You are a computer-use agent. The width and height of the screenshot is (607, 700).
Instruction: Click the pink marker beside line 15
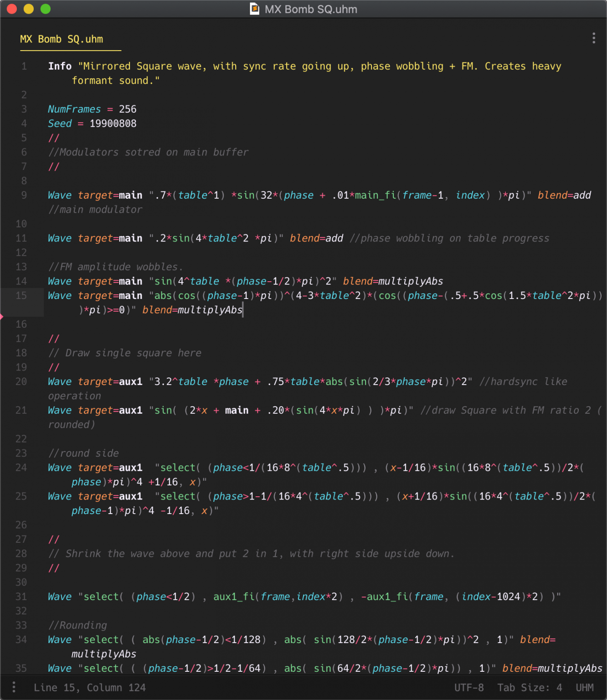pyautogui.click(x=2, y=316)
